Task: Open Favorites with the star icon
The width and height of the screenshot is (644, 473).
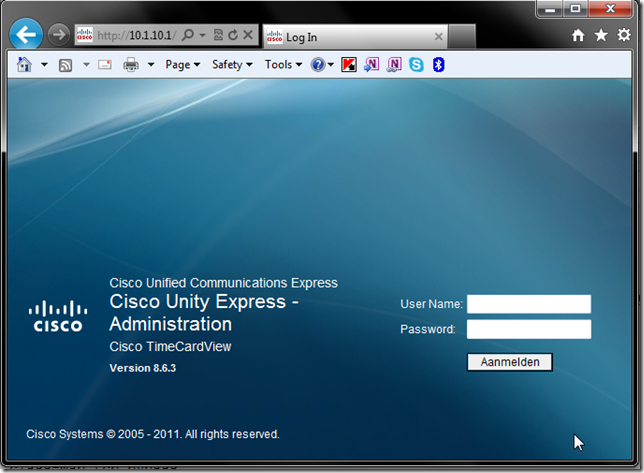Action: pyautogui.click(x=601, y=35)
